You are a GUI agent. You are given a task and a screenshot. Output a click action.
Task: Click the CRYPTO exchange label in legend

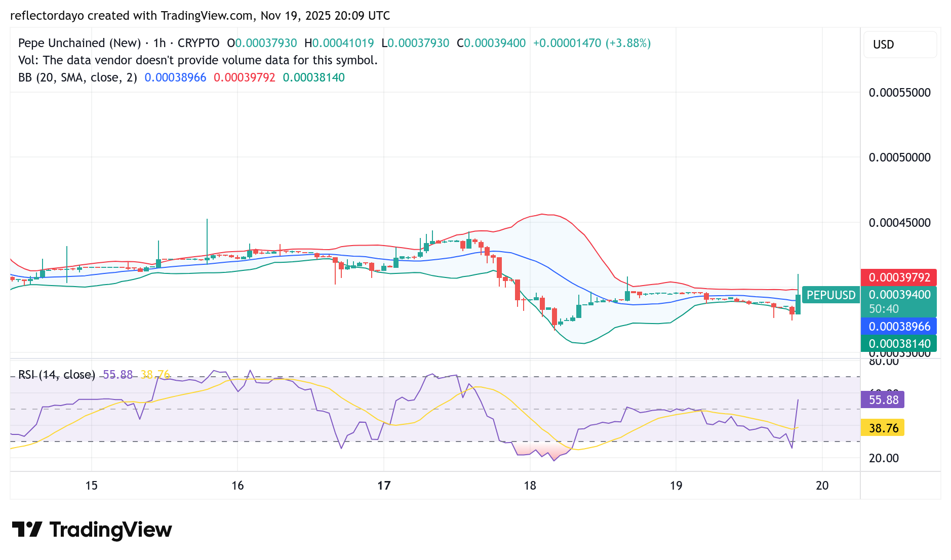tap(199, 43)
